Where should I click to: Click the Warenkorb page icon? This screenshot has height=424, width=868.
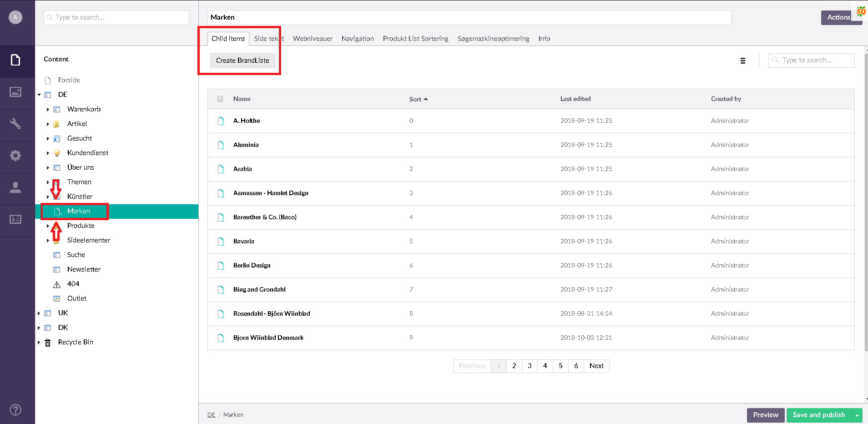point(57,110)
